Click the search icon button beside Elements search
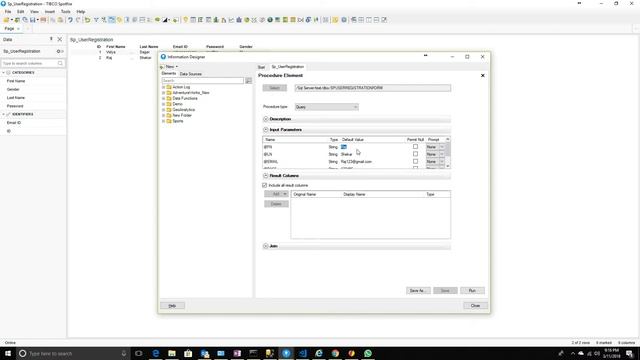This screenshot has height=360, width=640. tap(248, 81)
